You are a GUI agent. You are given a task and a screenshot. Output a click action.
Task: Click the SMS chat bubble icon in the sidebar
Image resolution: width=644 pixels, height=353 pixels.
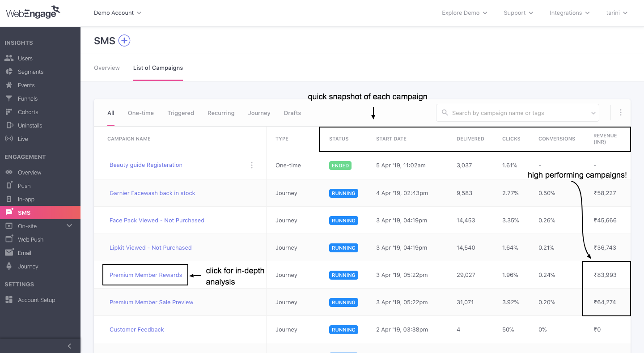pos(9,213)
